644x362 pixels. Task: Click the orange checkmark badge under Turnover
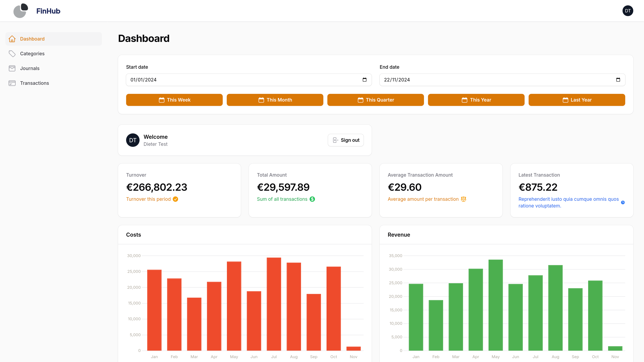[x=175, y=199]
